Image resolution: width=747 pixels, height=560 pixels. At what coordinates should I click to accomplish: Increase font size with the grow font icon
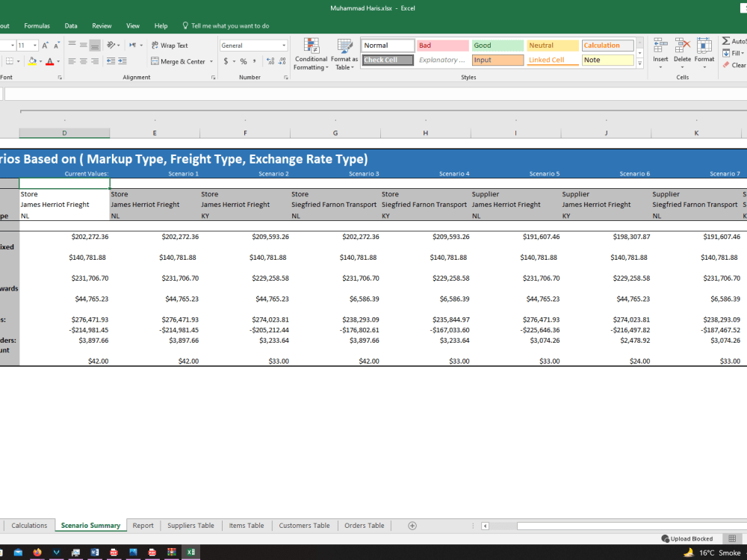[x=45, y=46]
